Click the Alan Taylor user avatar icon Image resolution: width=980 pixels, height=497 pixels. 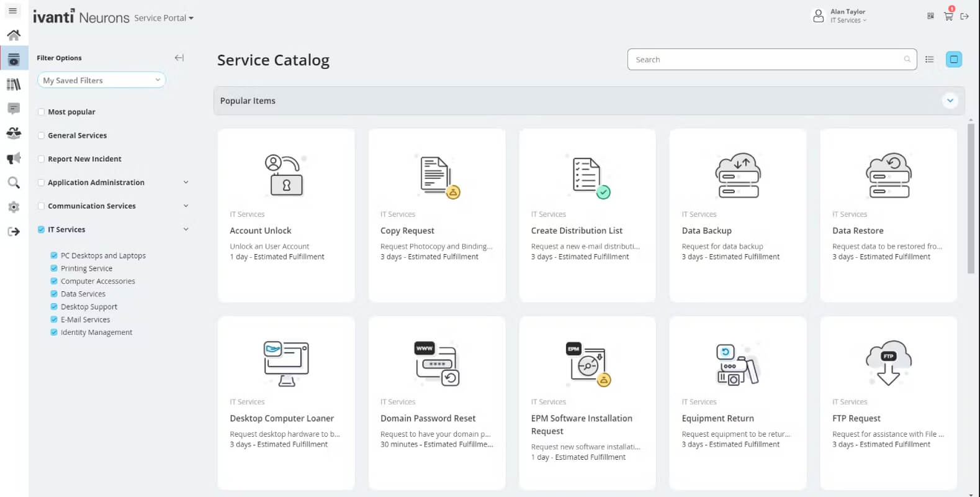(x=819, y=16)
